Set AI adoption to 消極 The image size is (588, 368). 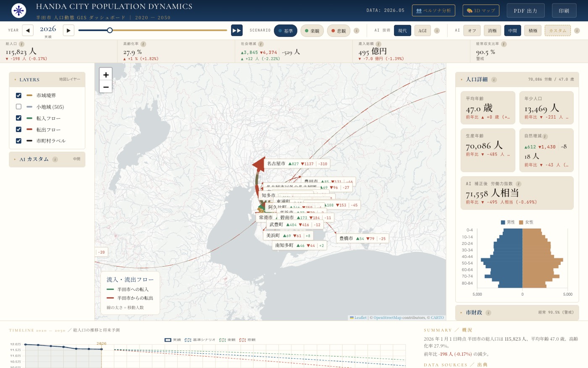(492, 31)
